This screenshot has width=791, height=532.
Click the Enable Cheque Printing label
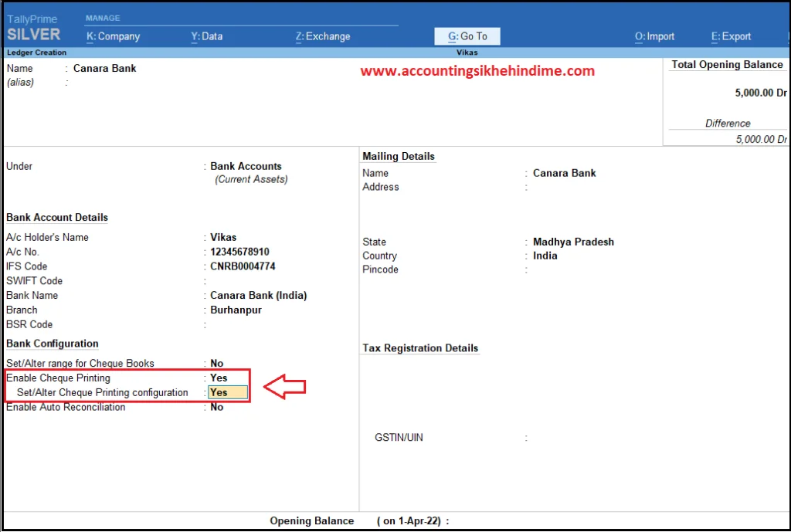coord(58,378)
